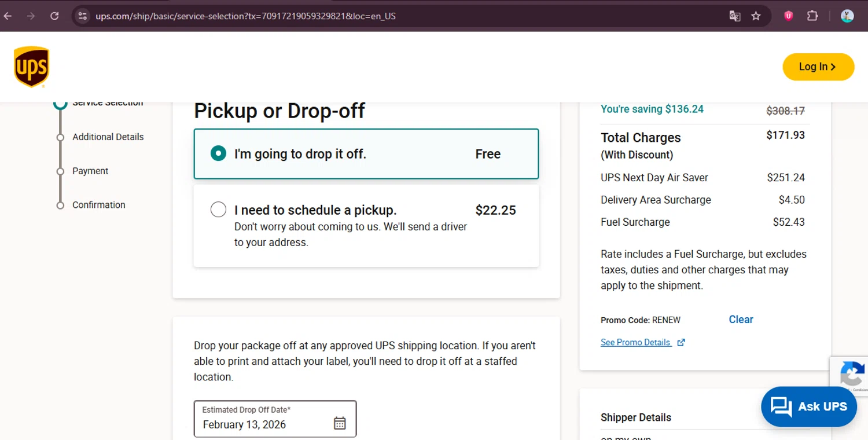
Task: Go to Additional Details step
Action: [108, 137]
